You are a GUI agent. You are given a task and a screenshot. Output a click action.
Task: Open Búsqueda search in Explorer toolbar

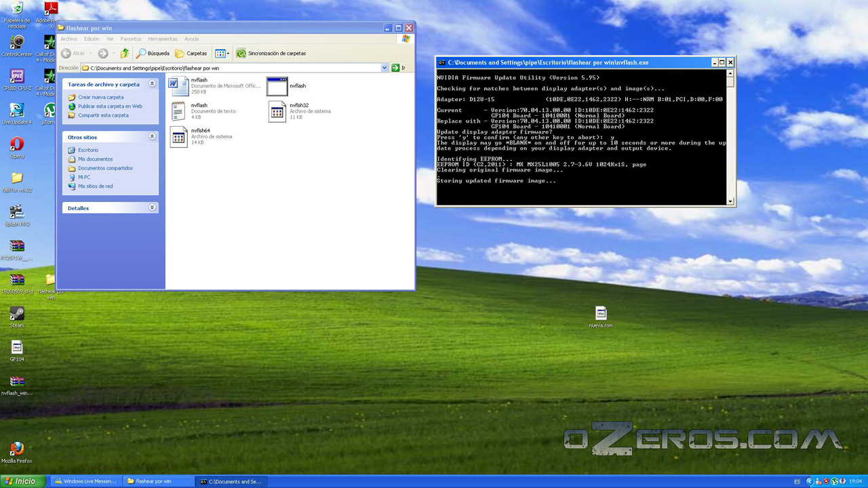pos(153,54)
